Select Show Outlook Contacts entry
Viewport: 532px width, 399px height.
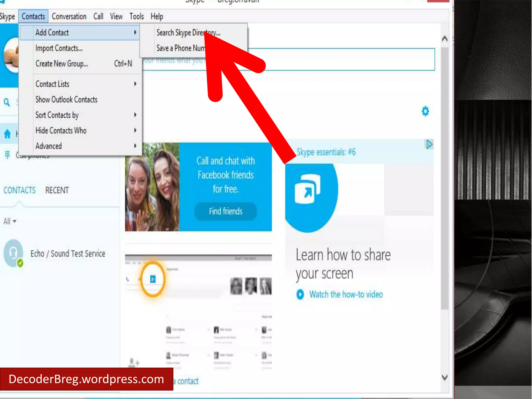coord(66,99)
